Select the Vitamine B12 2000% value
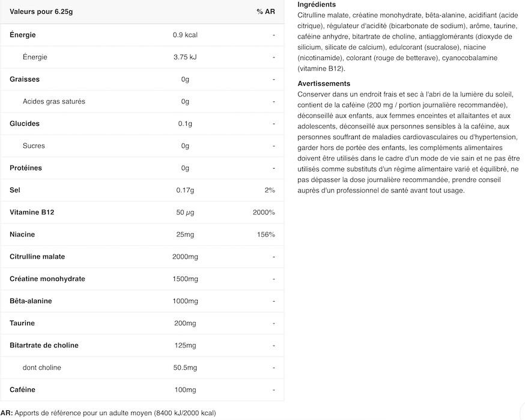Image resolution: width=525 pixels, height=420 pixels. [x=264, y=212]
